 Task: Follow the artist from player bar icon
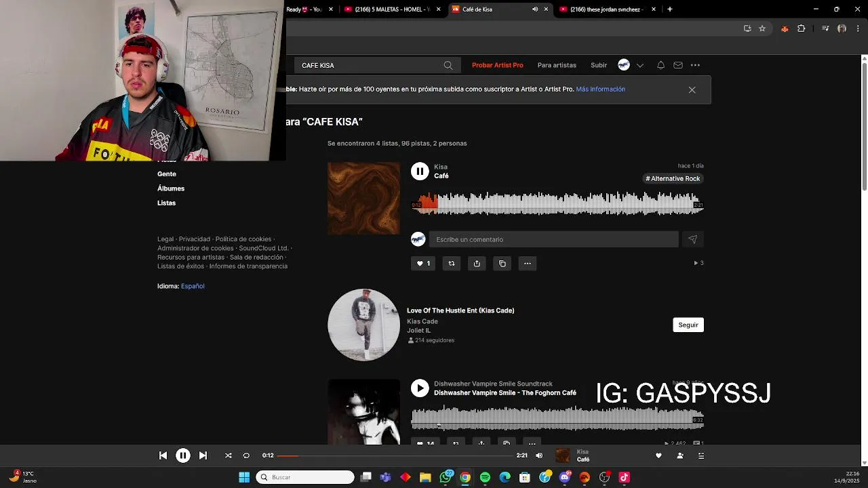680,455
